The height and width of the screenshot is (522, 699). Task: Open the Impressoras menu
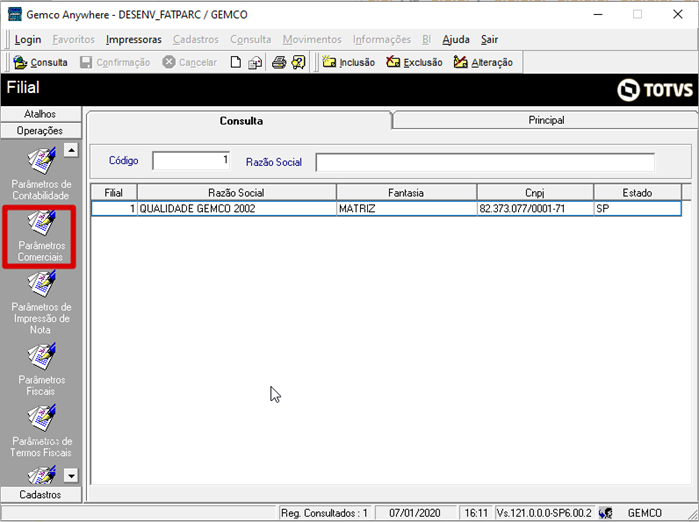coord(134,40)
